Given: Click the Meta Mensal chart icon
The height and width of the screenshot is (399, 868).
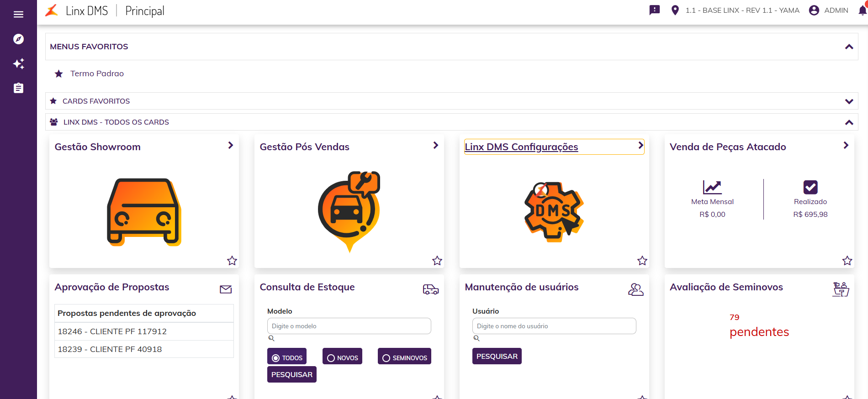Looking at the screenshot, I should [712, 187].
